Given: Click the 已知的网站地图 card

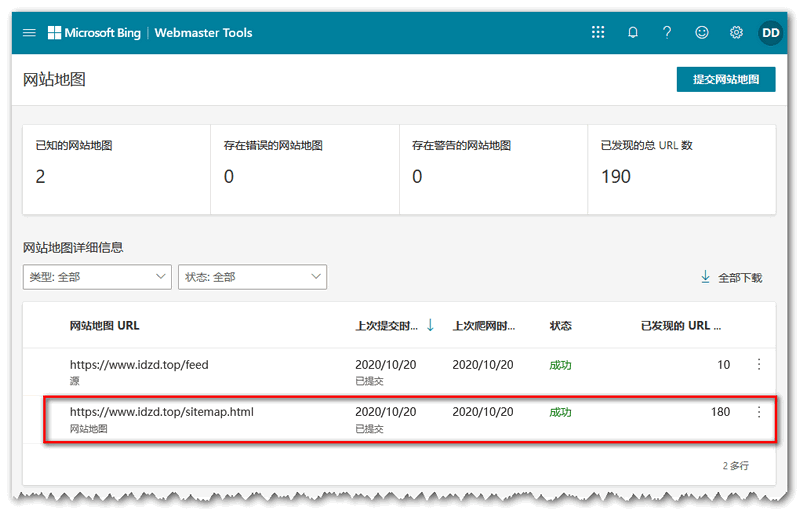Looking at the screenshot, I should click(x=117, y=169).
